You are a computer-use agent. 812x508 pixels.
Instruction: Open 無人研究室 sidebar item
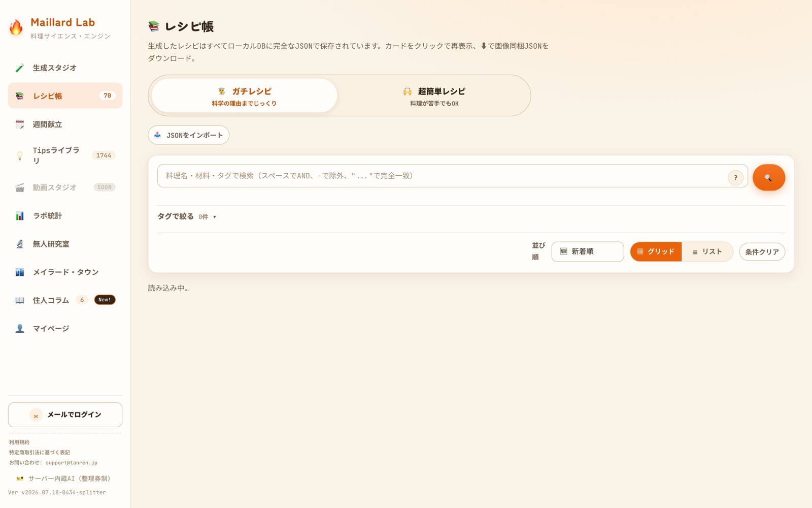click(x=65, y=244)
